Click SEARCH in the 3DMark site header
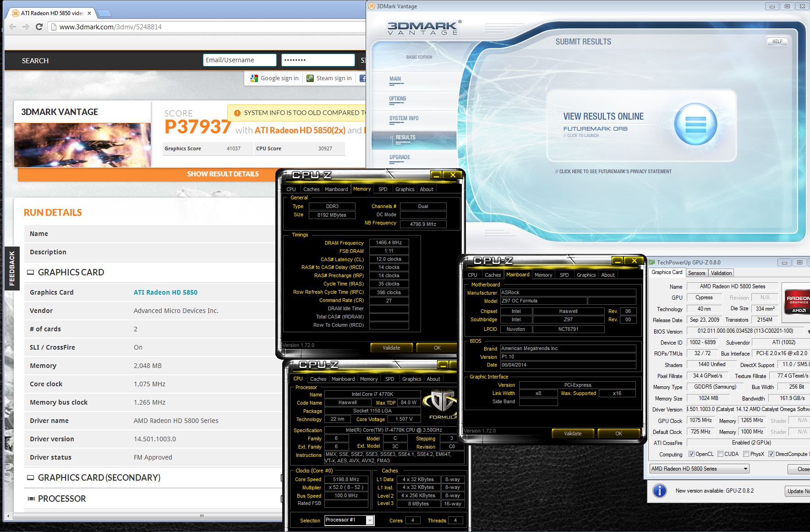The height and width of the screenshot is (532, 810). tap(35, 60)
